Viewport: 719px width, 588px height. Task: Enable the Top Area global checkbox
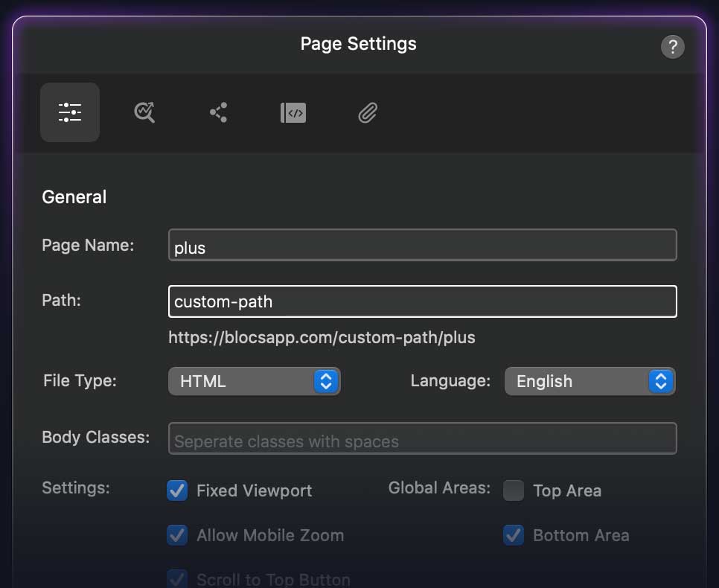pos(514,490)
